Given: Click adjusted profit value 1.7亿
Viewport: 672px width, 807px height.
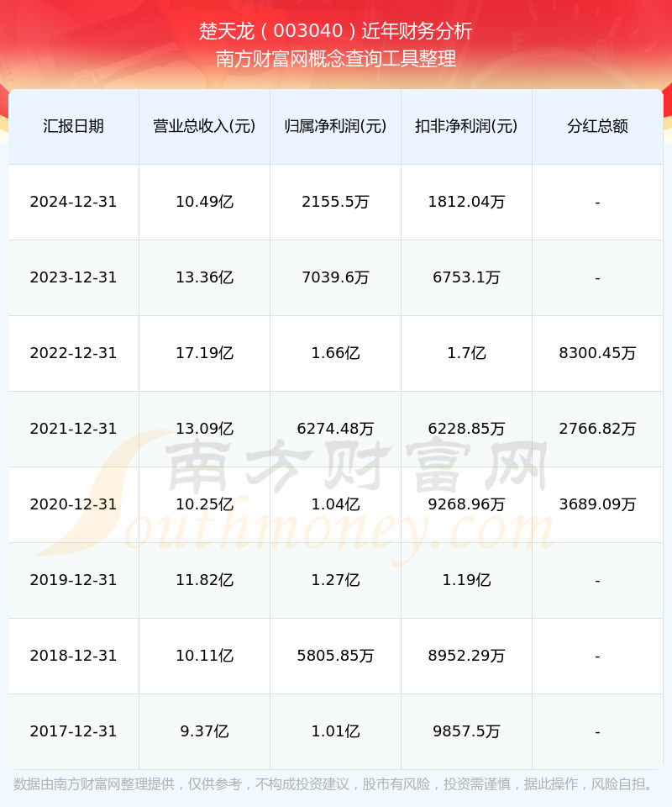Looking at the screenshot, I should pyautogui.click(x=466, y=353).
